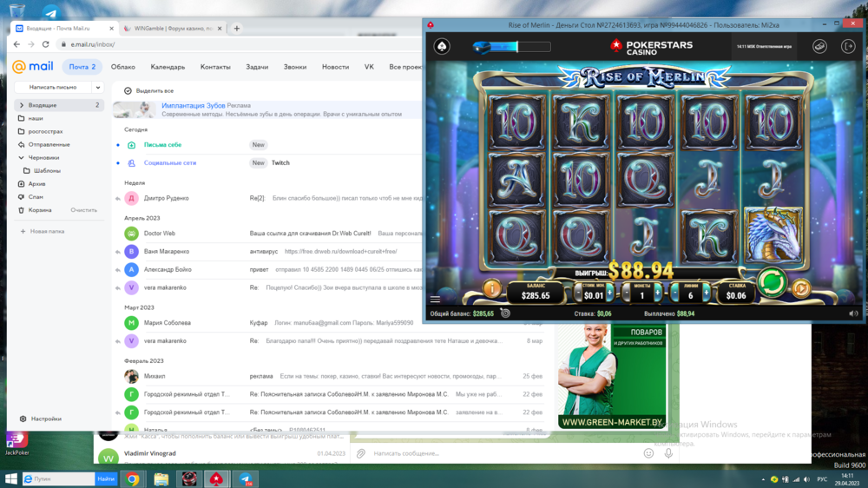868x488 pixels.
Task: Click Очистить next to Корзина
Action: pyautogui.click(x=83, y=210)
